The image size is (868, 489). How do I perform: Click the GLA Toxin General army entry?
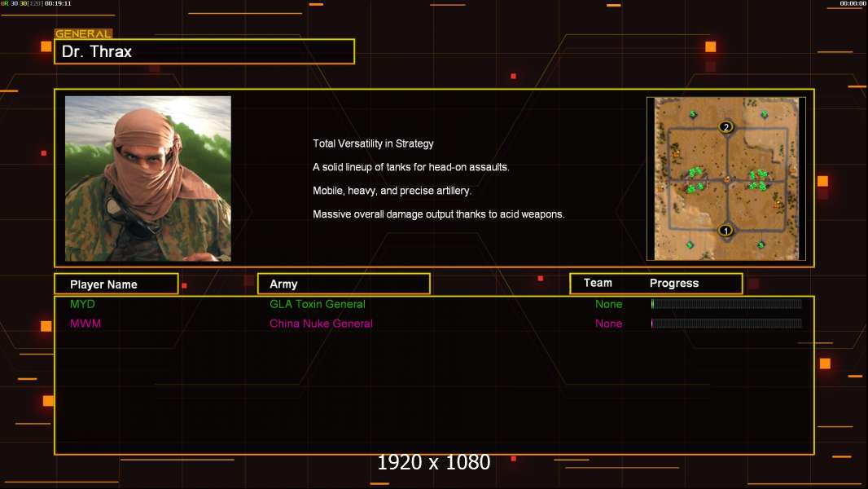pos(318,304)
